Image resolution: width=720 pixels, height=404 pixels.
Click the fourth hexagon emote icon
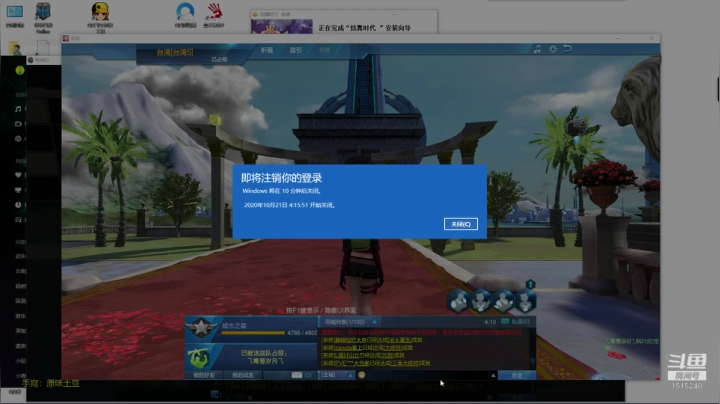click(x=525, y=301)
